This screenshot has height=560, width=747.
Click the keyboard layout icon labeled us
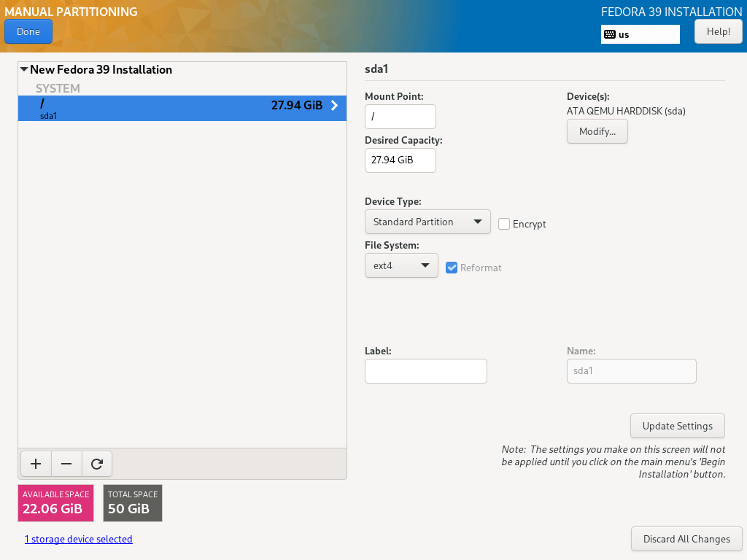[x=610, y=34]
